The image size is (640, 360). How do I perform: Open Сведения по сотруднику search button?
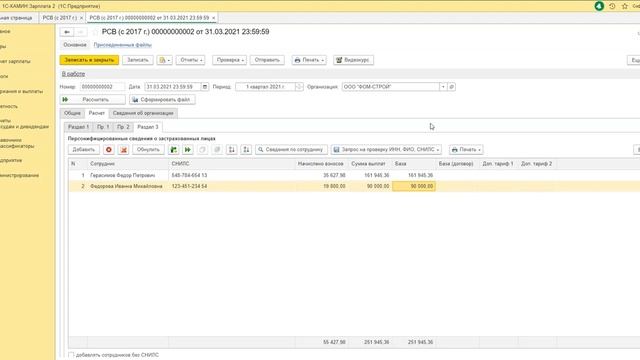(x=291, y=150)
